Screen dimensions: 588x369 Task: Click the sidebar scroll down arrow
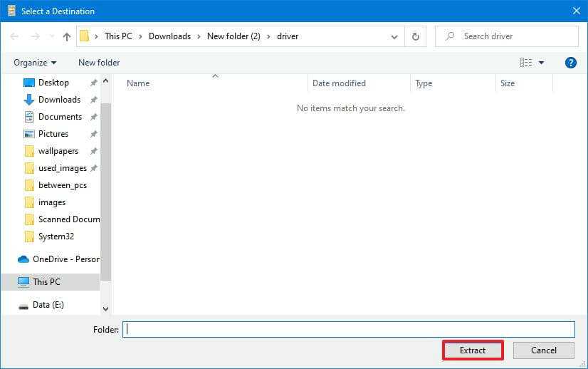(x=106, y=308)
